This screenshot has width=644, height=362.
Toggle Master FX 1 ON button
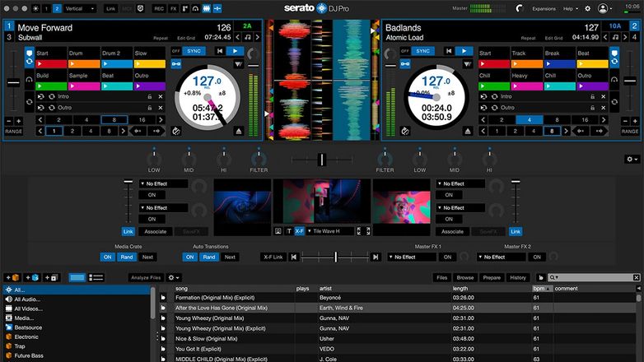point(447,257)
